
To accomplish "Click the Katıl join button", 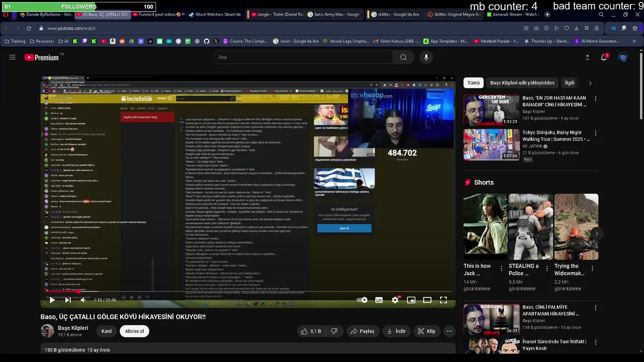I will coord(107,331).
